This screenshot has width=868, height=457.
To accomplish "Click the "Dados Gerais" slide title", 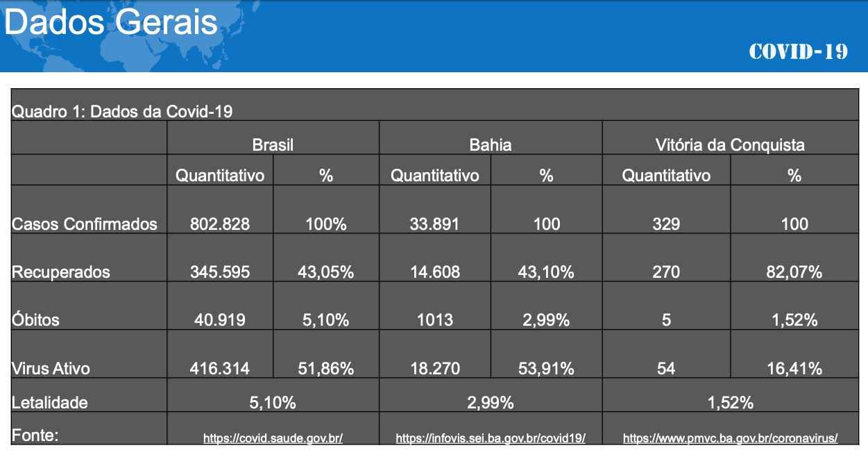I will [x=111, y=23].
